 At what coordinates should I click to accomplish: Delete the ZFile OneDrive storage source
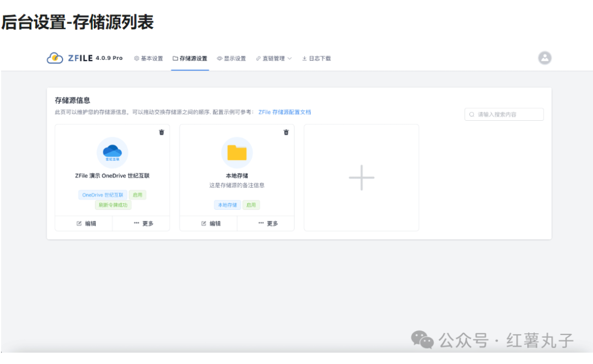click(x=161, y=132)
